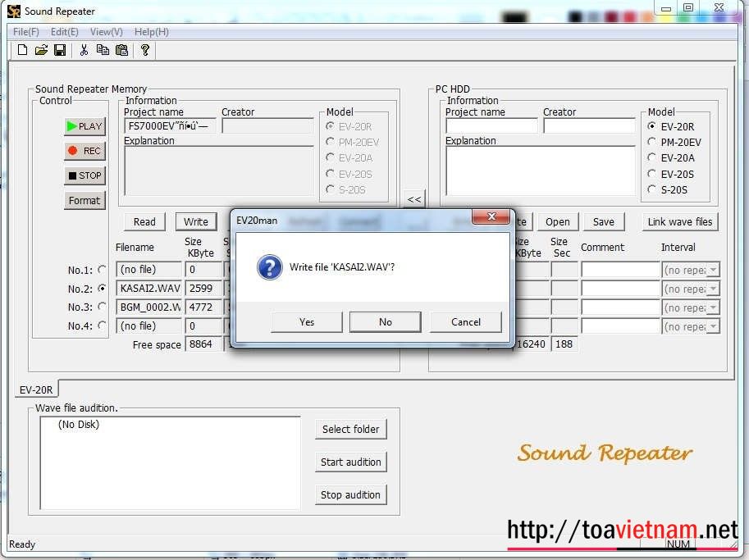Click the Start audition button

[x=350, y=462]
